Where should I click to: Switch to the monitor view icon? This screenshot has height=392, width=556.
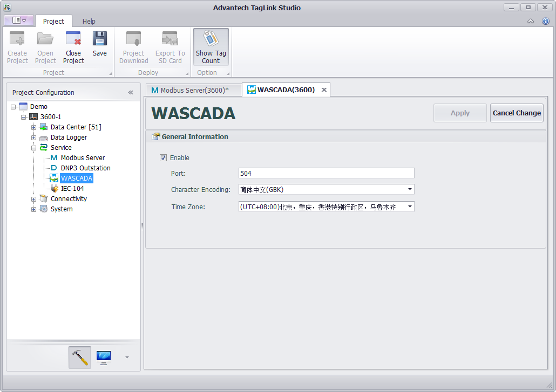[104, 357]
